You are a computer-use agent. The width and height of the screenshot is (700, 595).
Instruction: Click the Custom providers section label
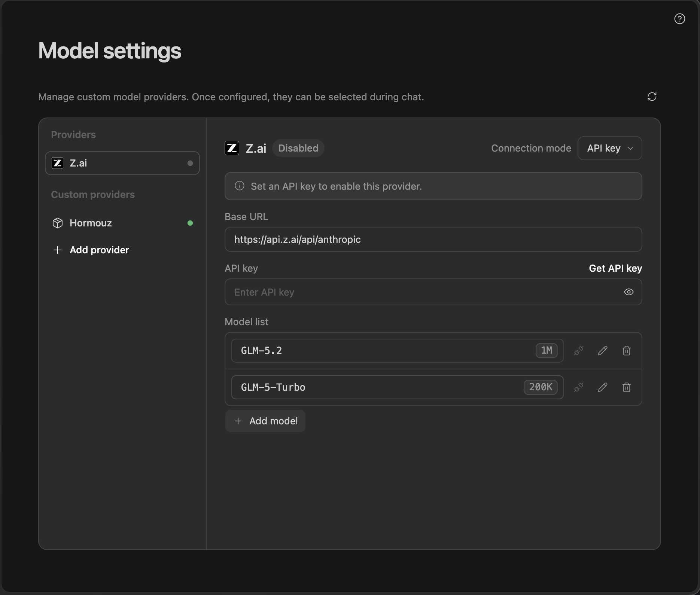coord(93,195)
